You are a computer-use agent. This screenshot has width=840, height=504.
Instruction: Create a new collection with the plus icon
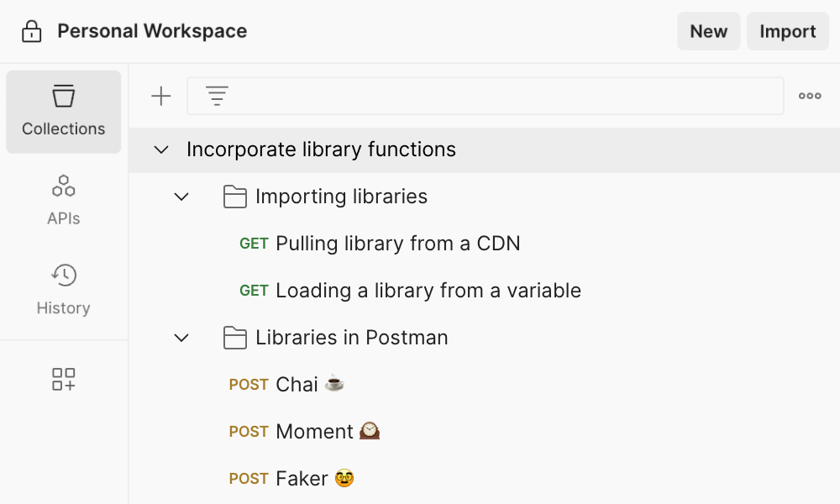click(160, 95)
